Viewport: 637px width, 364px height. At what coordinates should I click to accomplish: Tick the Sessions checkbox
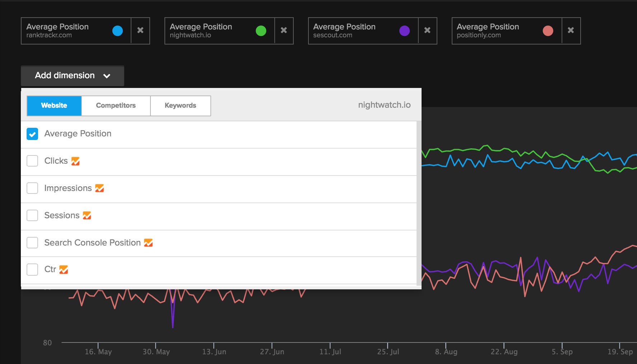32,215
